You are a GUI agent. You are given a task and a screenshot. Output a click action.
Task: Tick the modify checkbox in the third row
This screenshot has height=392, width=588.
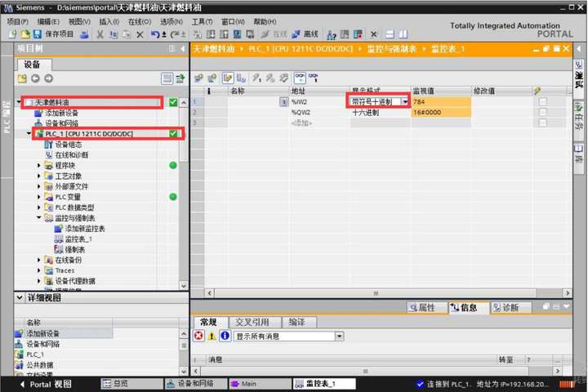[542, 122]
